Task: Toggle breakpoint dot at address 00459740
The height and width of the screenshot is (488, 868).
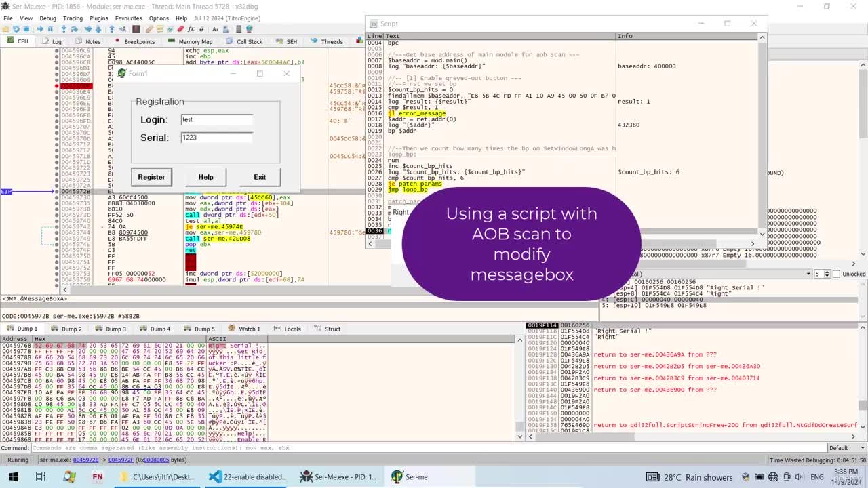Action: click(x=56, y=221)
